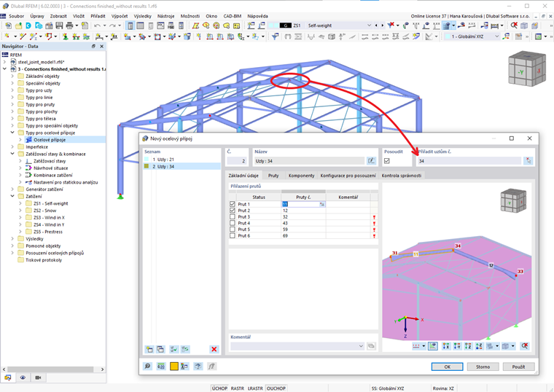Click the new node star icon
This screenshot has height=392, width=554.
[7, 36]
